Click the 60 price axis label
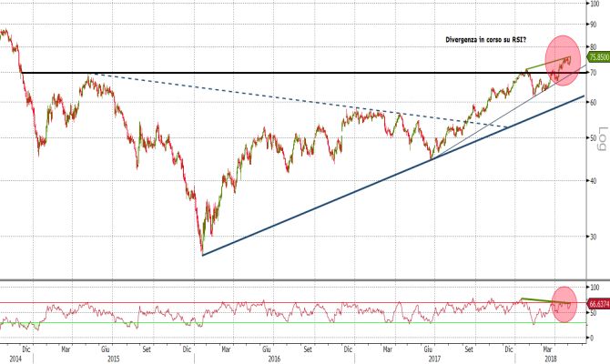 (x=594, y=103)
